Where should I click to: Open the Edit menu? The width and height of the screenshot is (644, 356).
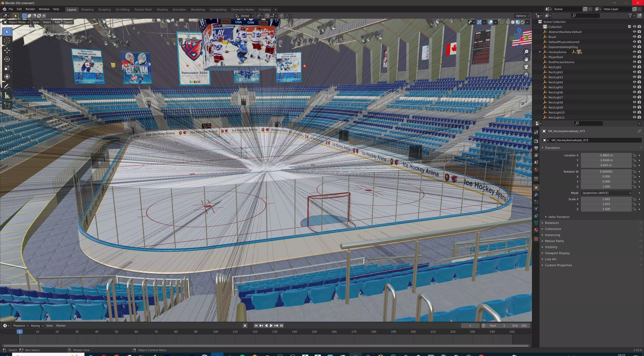[19, 9]
